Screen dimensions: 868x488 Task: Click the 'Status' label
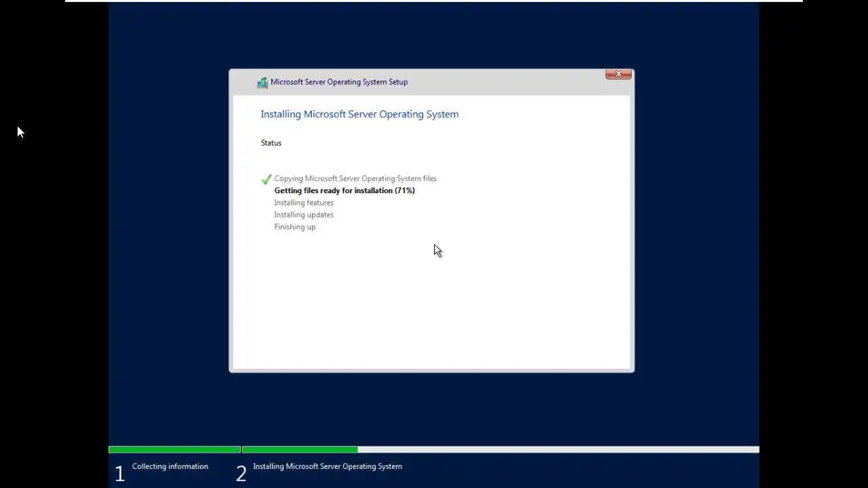[271, 143]
